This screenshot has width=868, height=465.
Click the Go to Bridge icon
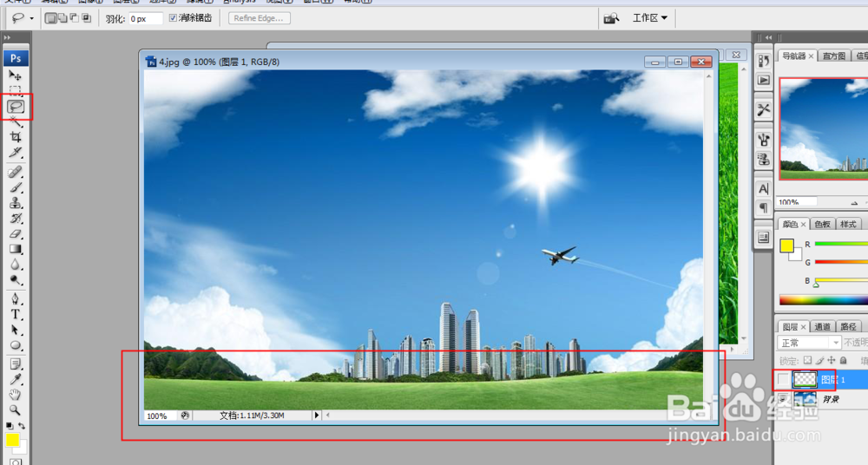click(x=610, y=18)
